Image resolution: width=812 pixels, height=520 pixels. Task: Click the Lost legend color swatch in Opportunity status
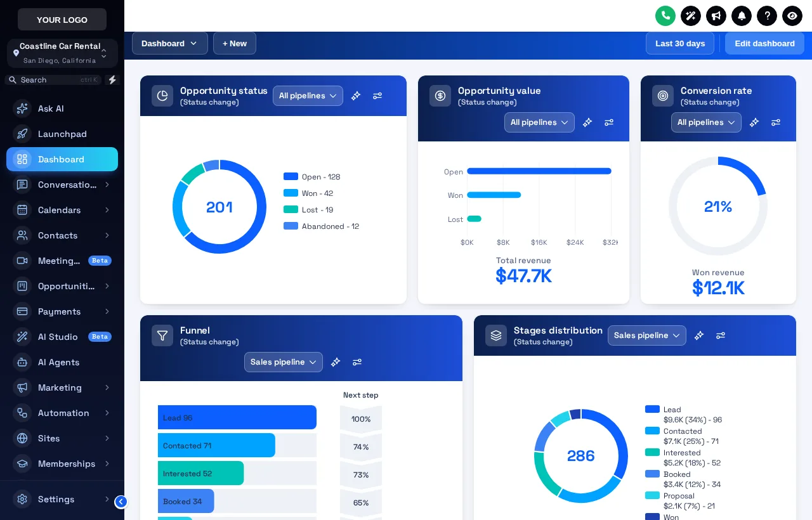291,209
